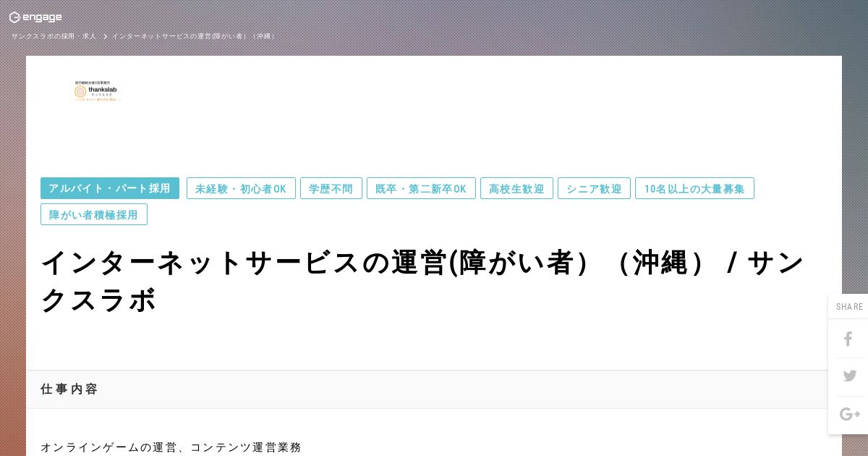Click the 既卒・第二新卒OK tag
The height and width of the screenshot is (456, 868).
(421, 188)
